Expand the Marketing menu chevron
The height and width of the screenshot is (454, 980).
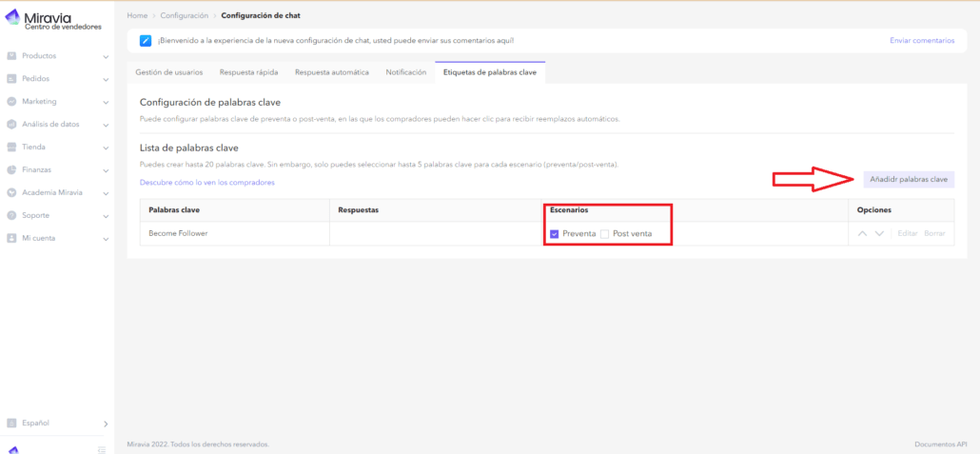coord(106,102)
